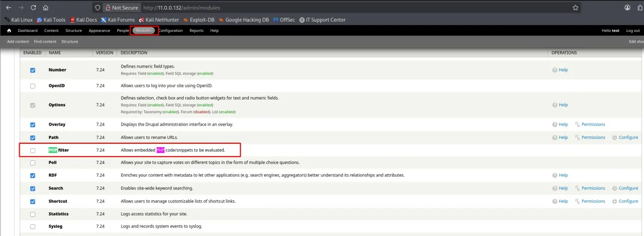Open the Kali Tools bookmark
644x236 pixels.
pos(51,20)
